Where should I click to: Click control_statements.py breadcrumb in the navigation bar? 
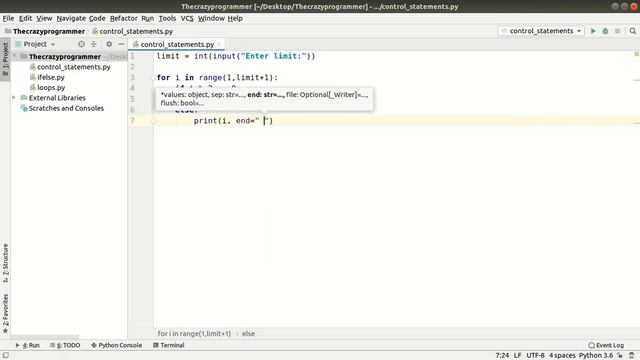[132, 31]
